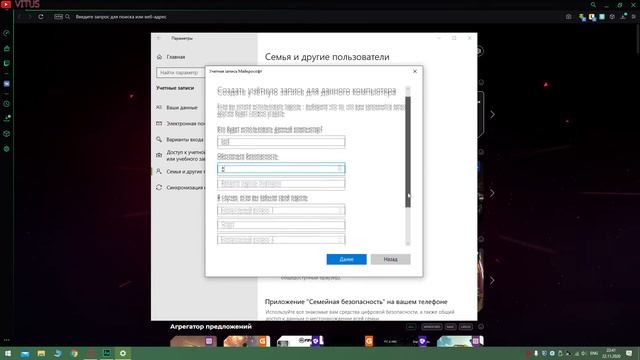Open the taskbar clock and date

611,353
